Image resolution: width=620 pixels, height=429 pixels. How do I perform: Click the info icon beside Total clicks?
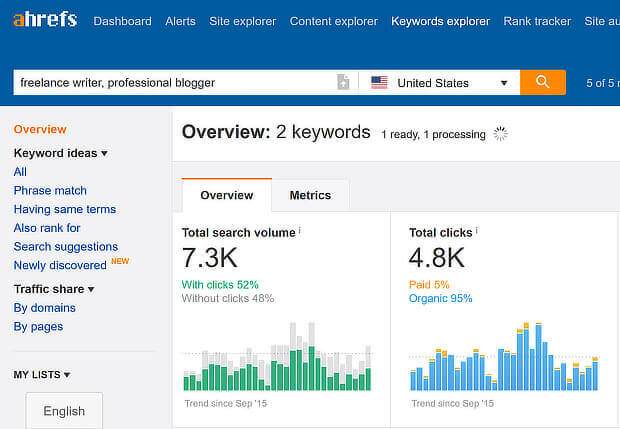coord(477,230)
